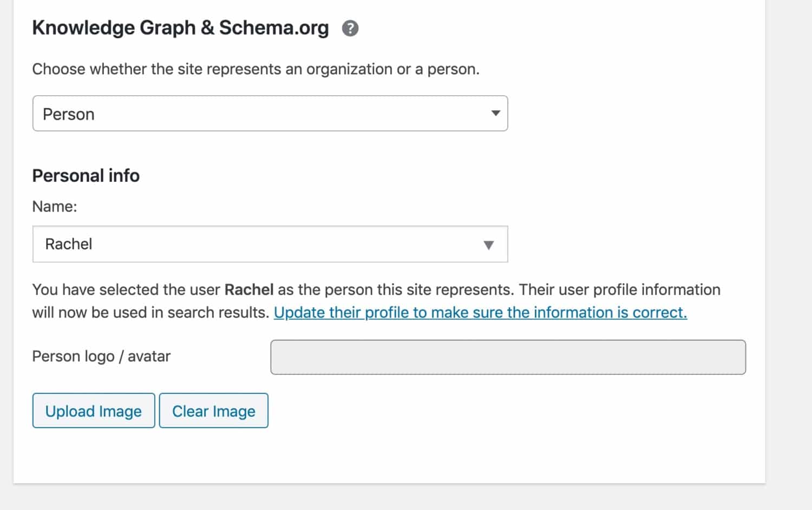
Task: Clear the current person avatar
Action: click(x=213, y=411)
